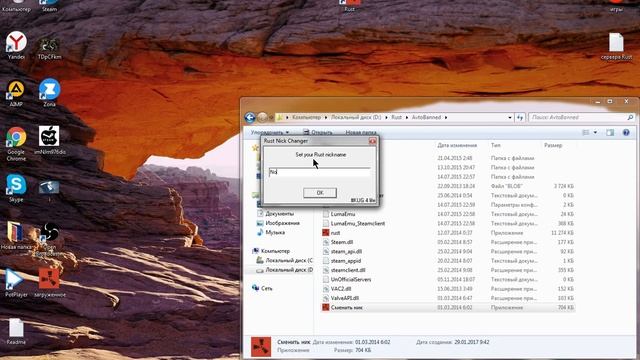This screenshot has height=360, width=640.
Task: Expand breadcrumb arrow after Rust
Action: [x=407, y=118]
